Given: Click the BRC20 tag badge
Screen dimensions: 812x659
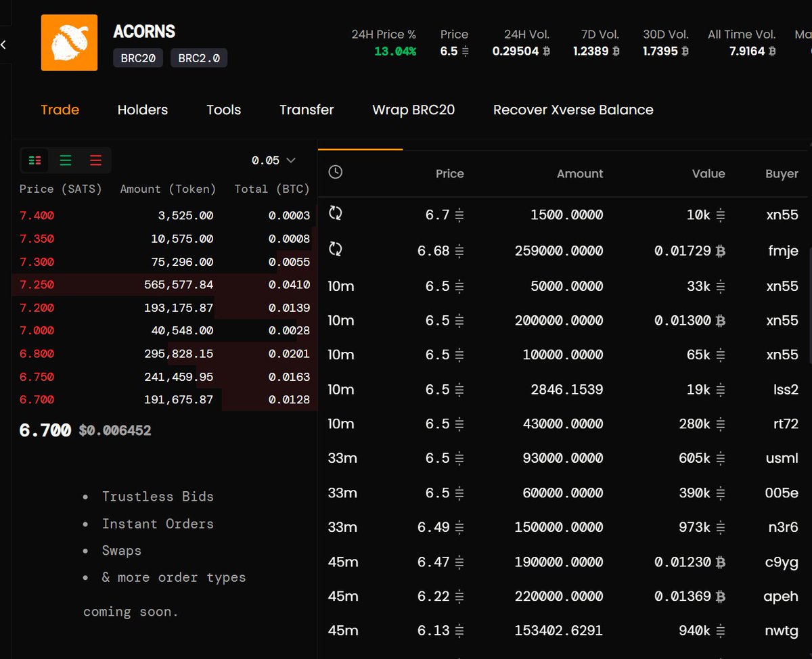Looking at the screenshot, I should click(138, 58).
